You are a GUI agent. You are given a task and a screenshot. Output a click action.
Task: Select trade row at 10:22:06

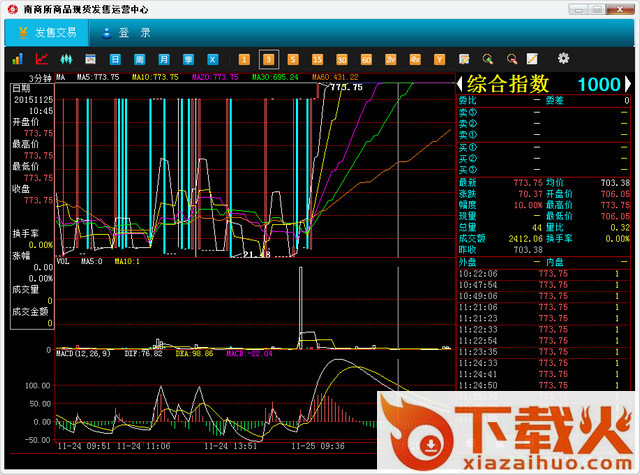click(544, 274)
